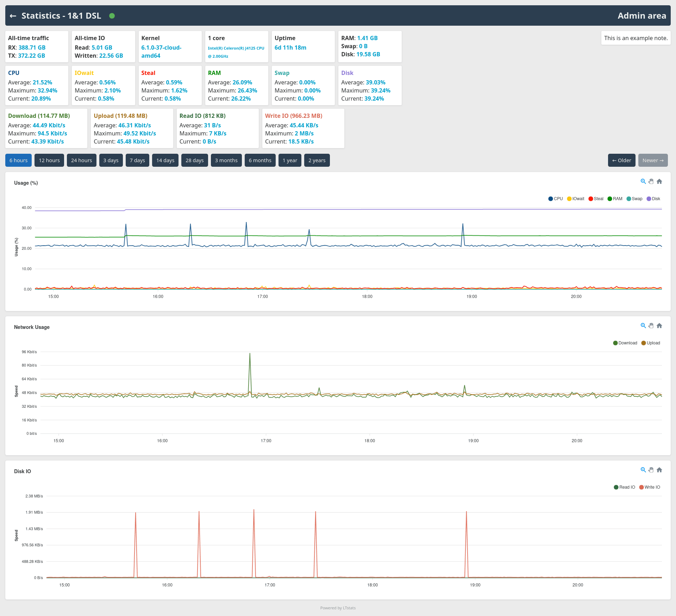Click zoom icon on Disk IO chart
Viewport: 676px width, 616px height.
click(643, 470)
